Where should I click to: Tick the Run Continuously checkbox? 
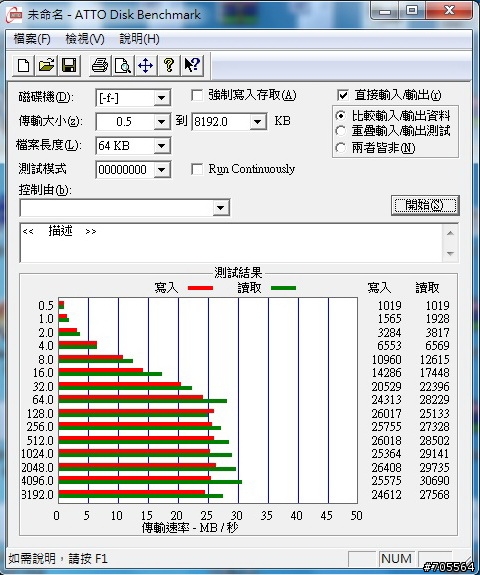point(197,169)
